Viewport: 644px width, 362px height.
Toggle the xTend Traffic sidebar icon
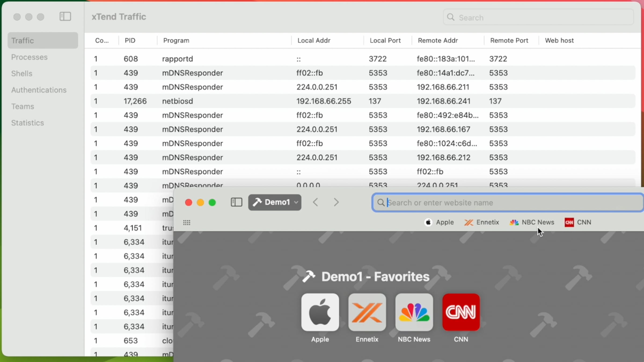point(65,17)
